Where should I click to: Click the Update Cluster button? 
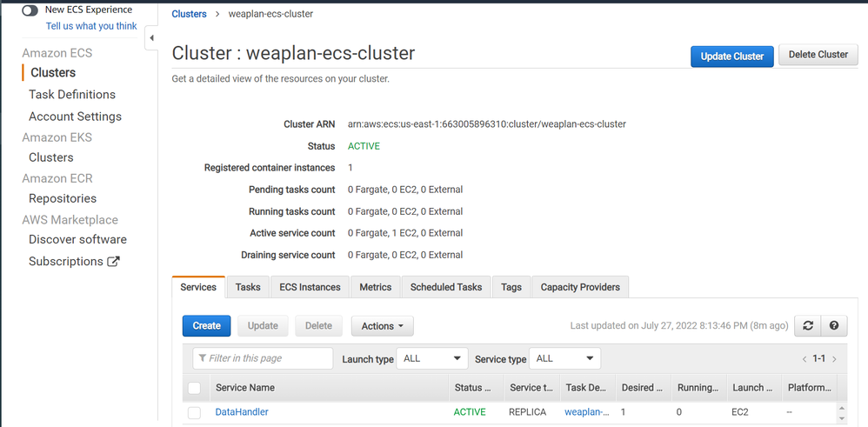(731, 56)
